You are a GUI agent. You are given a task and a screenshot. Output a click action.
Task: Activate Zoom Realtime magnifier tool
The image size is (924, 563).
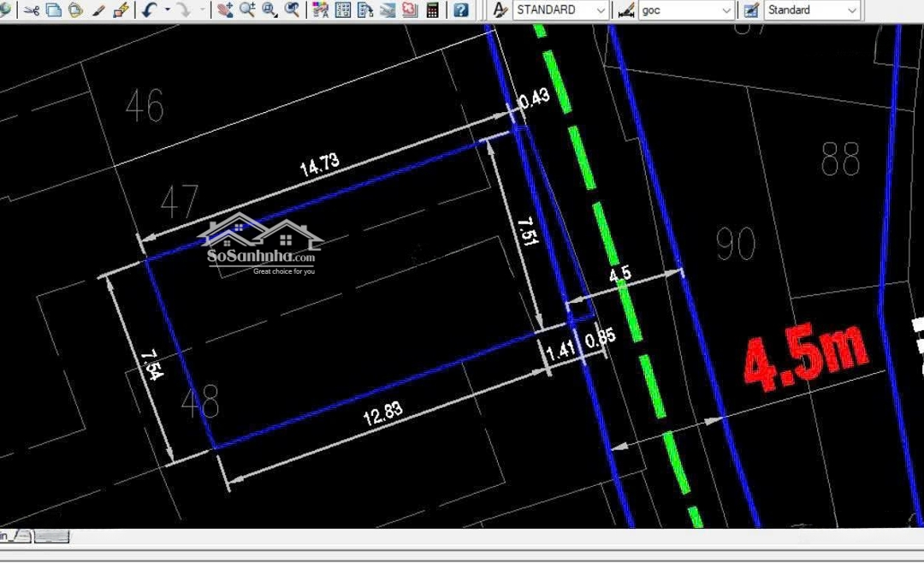[x=247, y=10]
